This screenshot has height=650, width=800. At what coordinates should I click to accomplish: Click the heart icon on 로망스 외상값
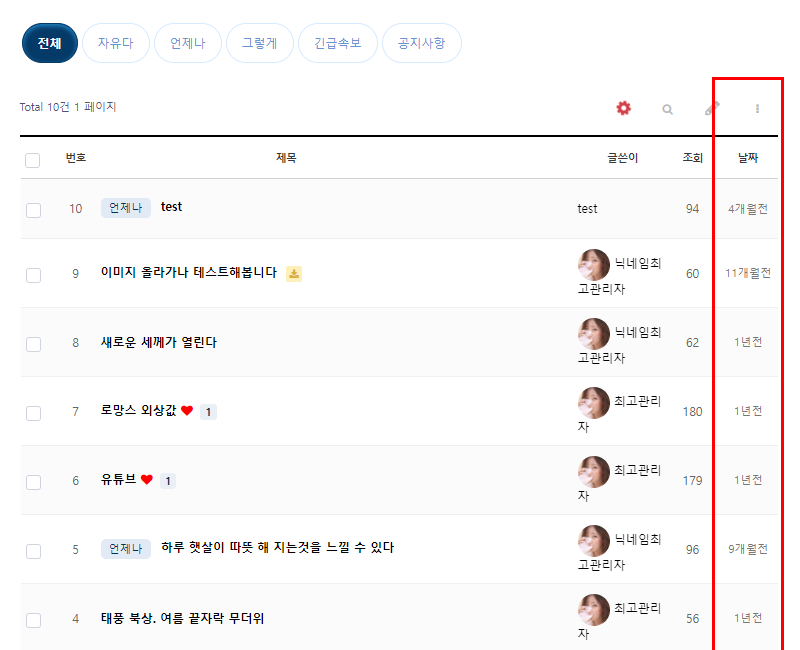tap(187, 411)
